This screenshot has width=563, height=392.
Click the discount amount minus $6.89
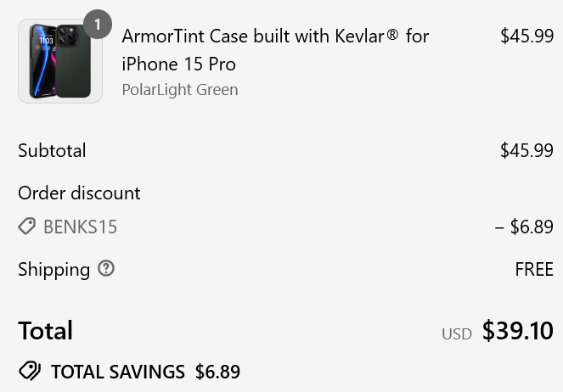[x=524, y=227]
